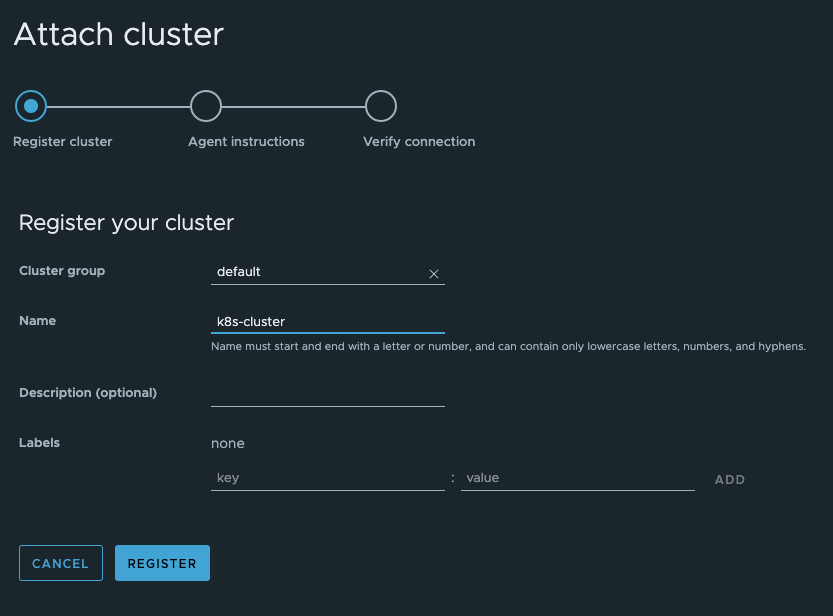Screen dimensions: 833x616
Task: Click the Register cluster step circle
Action: [31, 105]
